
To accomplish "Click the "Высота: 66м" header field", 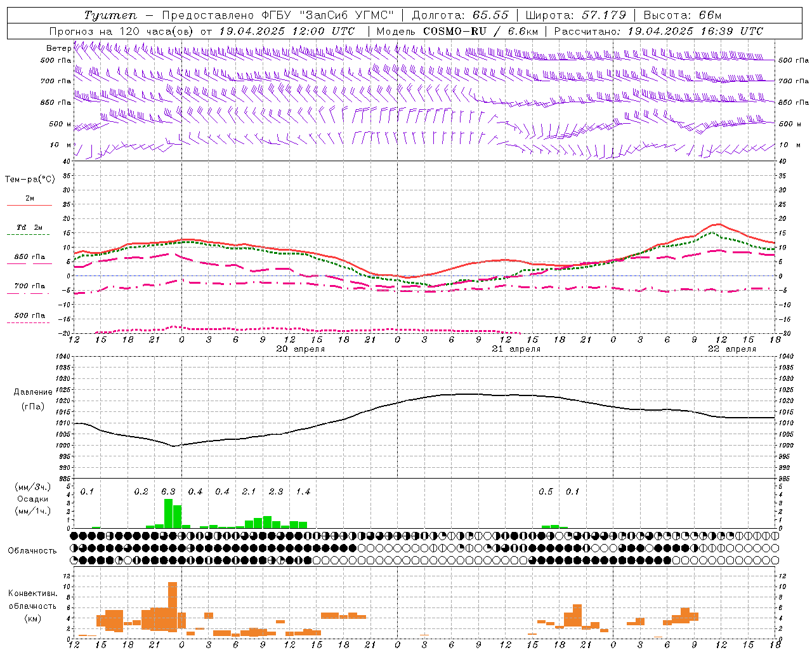I will pyautogui.click(x=683, y=15).
